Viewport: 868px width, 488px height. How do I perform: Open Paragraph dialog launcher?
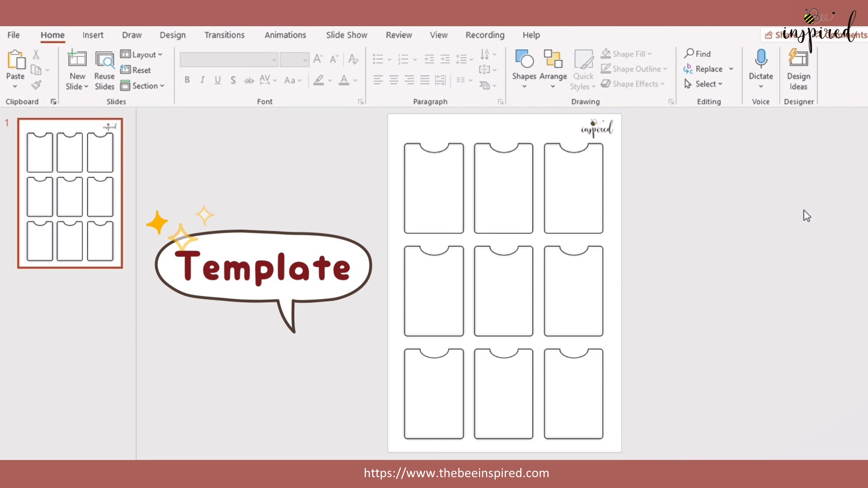click(x=500, y=101)
